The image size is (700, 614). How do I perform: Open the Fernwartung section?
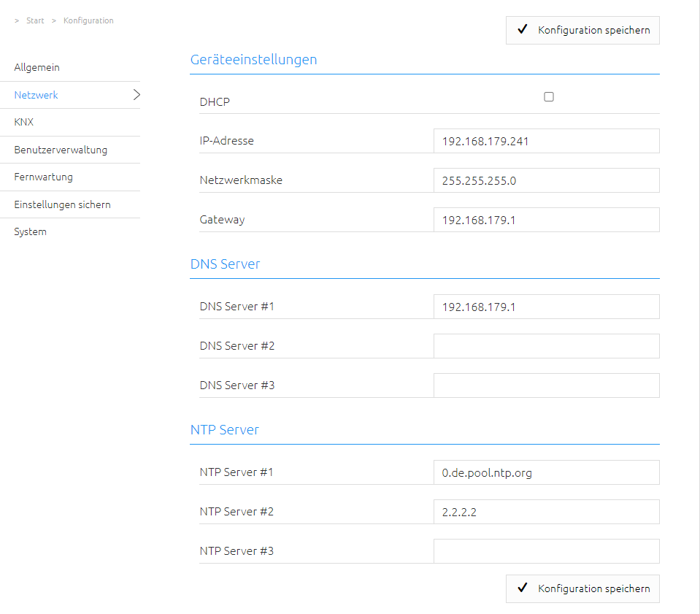(43, 177)
